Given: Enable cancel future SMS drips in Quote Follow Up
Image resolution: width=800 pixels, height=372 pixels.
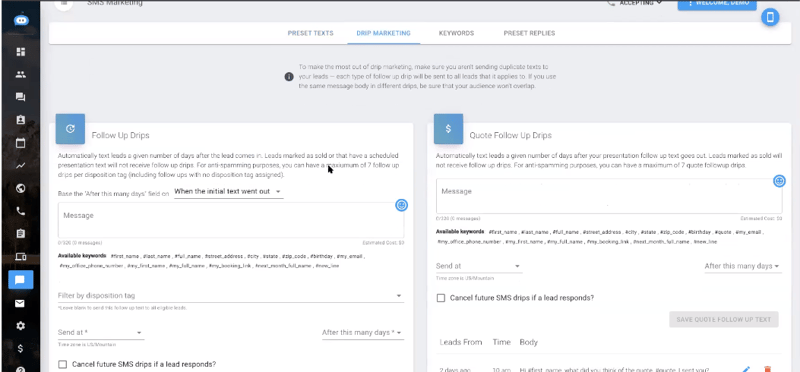Looking at the screenshot, I should pyautogui.click(x=441, y=297).
